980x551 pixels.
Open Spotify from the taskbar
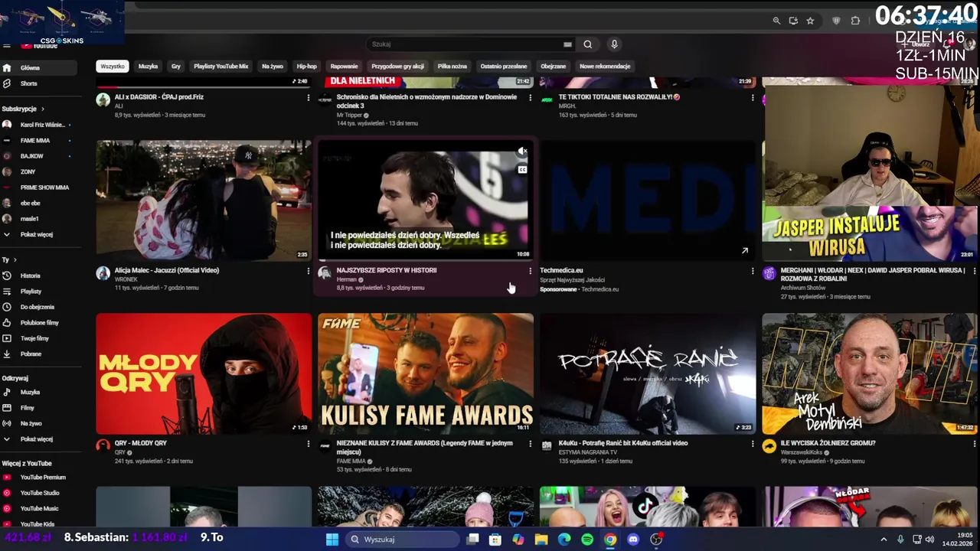point(587,540)
